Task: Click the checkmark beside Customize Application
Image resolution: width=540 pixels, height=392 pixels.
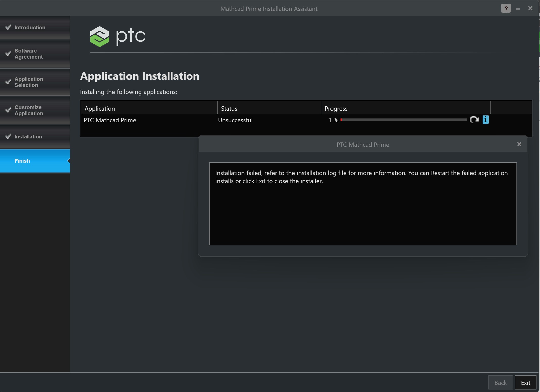Action: pyautogui.click(x=8, y=110)
